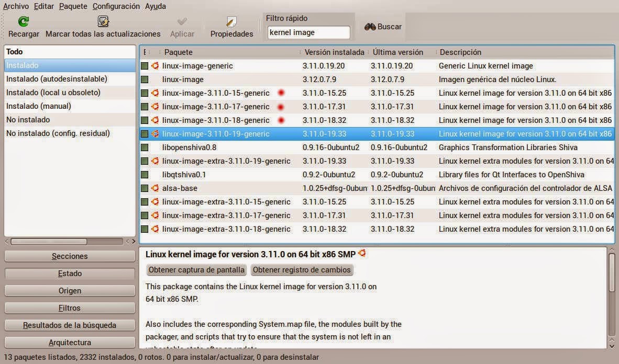Open Propiedades toolbar icon

231,21
